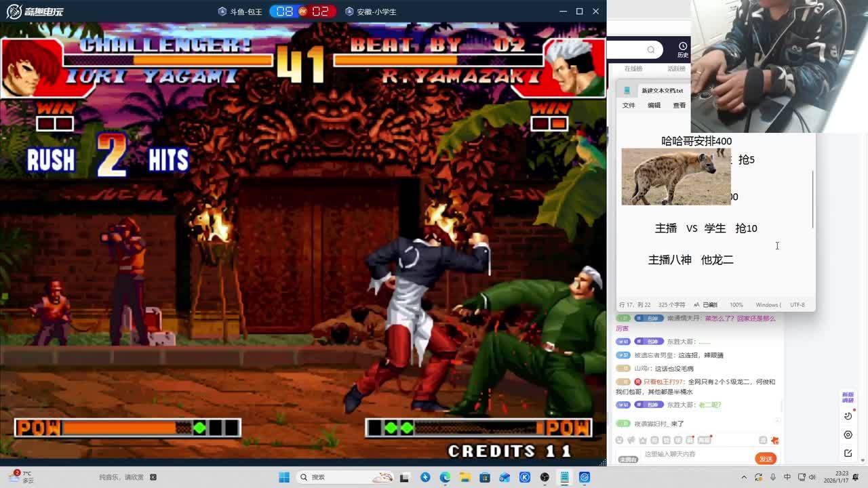Open the 新版调研 survey link
Viewport: 868px width, 488px height.
pos(848,397)
